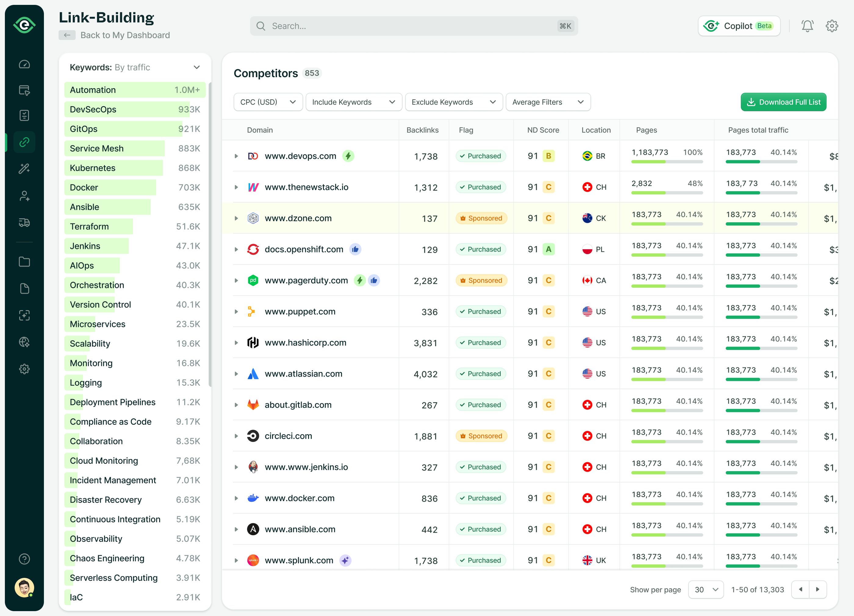Select the Link-Building tool in the sidebar
Image resolution: width=854 pixels, height=616 pixels.
point(24,142)
